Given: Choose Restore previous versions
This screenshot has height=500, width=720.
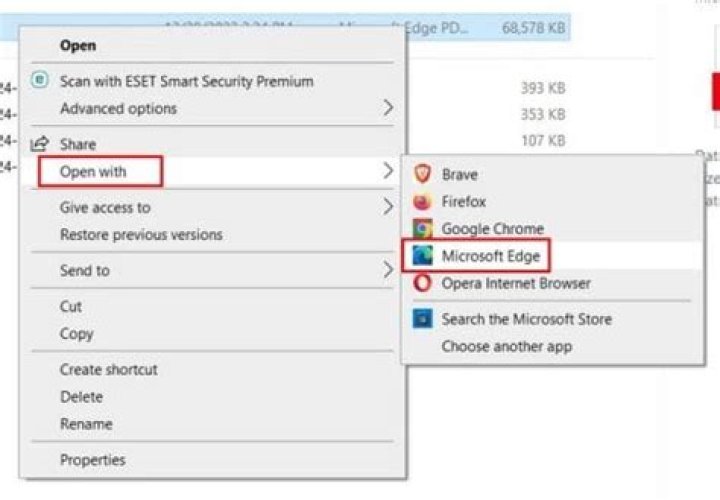Looking at the screenshot, I should tap(141, 235).
